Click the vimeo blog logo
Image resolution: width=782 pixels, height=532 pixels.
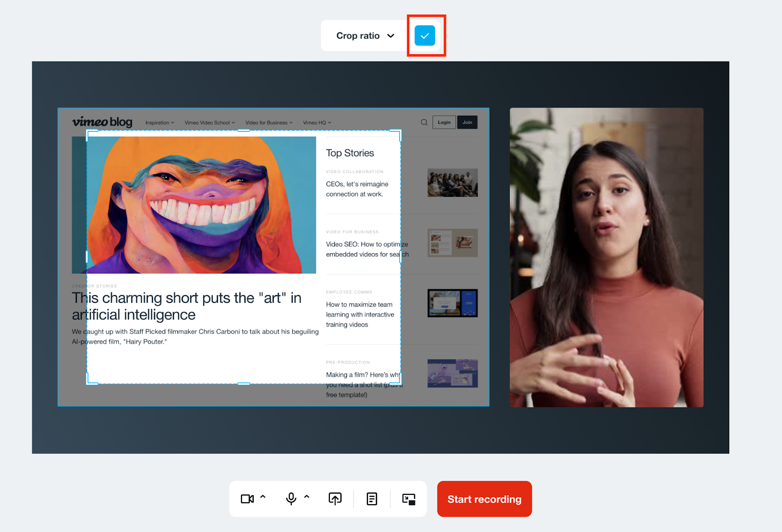coord(102,122)
